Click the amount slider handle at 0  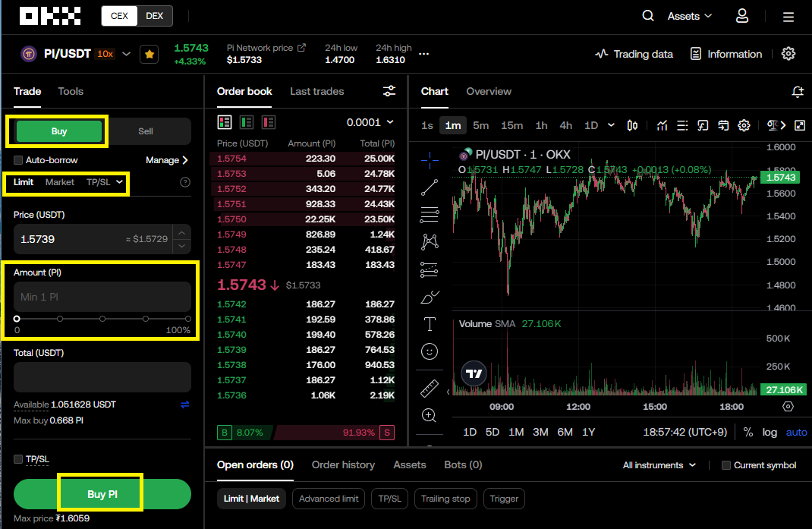click(17, 319)
